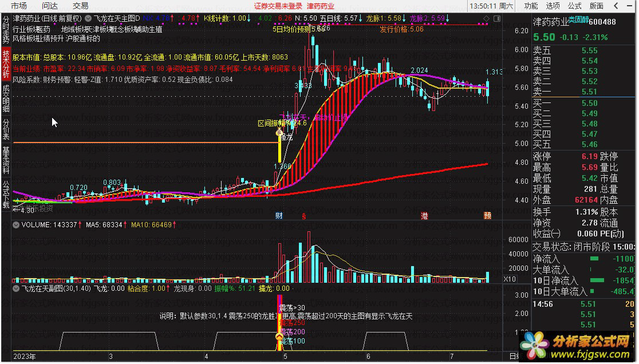Open the 问达 menu

(50, 6)
